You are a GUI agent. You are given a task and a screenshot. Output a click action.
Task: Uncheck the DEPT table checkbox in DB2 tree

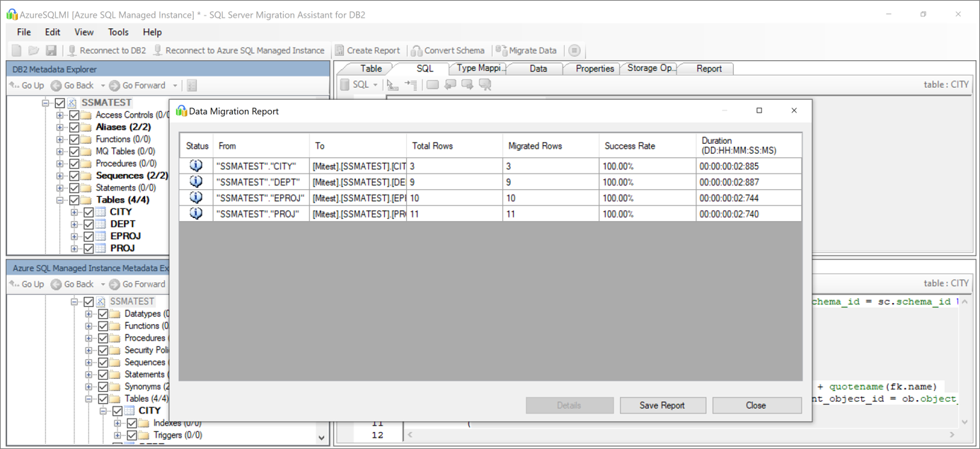click(x=88, y=224)
